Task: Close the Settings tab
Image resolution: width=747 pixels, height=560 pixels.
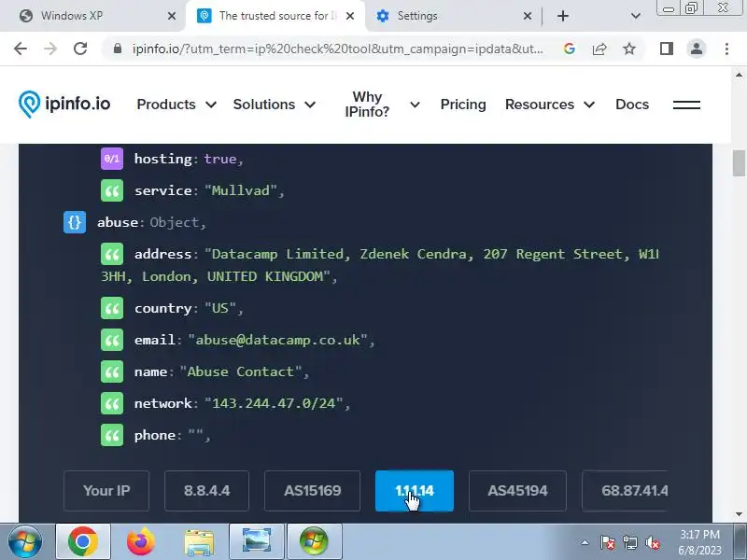Action: click(528, 16)
